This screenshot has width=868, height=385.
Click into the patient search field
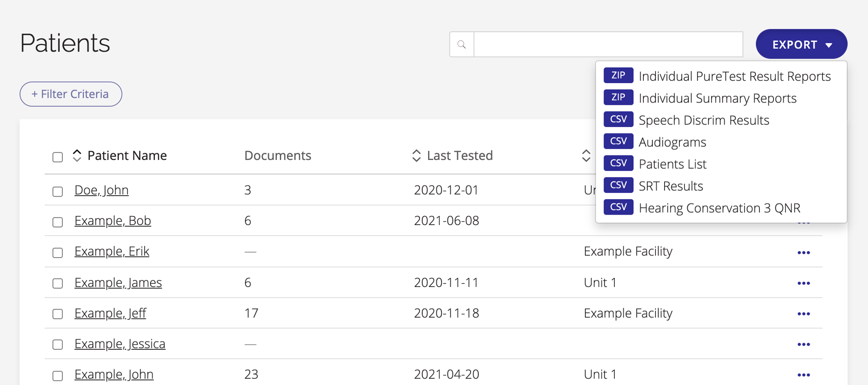pos(608,44)
